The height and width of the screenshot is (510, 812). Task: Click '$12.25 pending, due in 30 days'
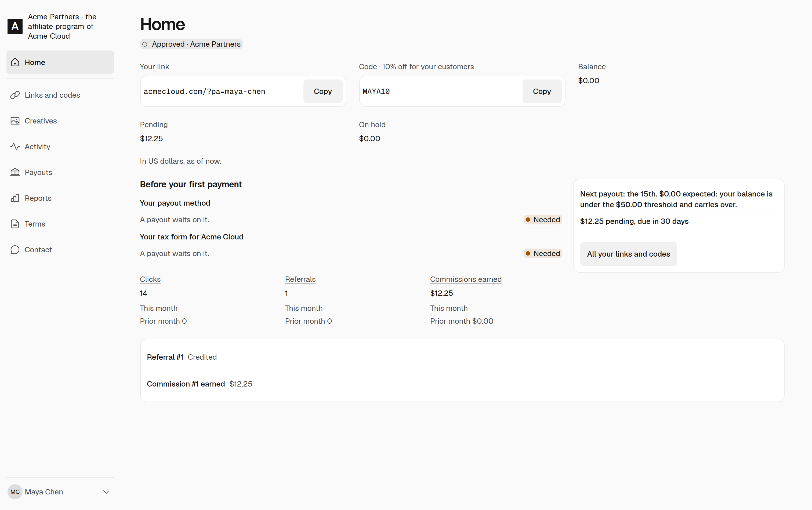click(634, 221)
